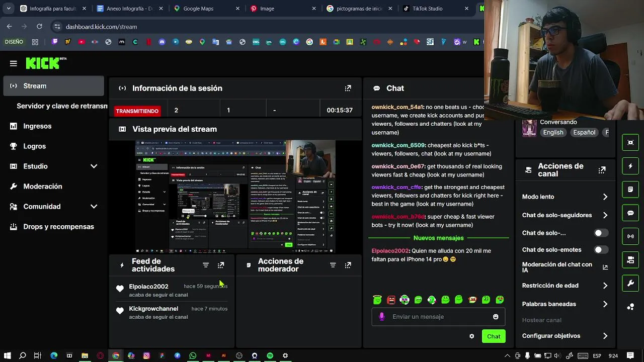Click the username ownkick_com_6509 in chat
644x362 pixels.
pos(398,145)
